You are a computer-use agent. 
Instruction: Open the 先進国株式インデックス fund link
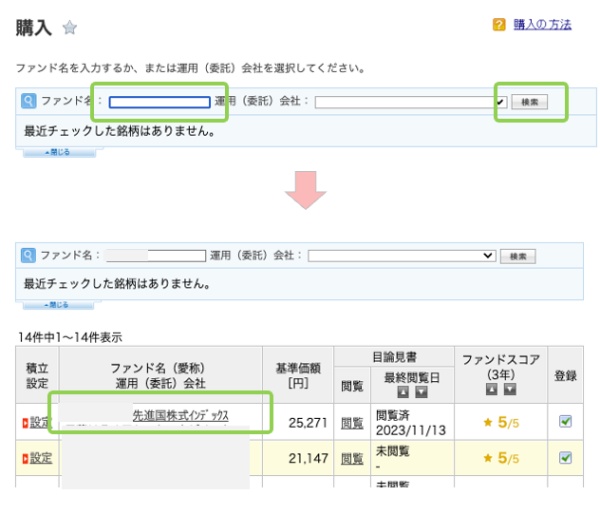tap(181, 415)
